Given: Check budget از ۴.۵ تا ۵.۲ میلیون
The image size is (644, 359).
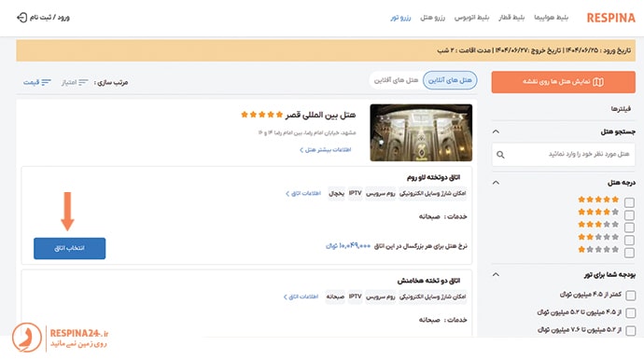Looking at the screenshot, I should 630,313.
